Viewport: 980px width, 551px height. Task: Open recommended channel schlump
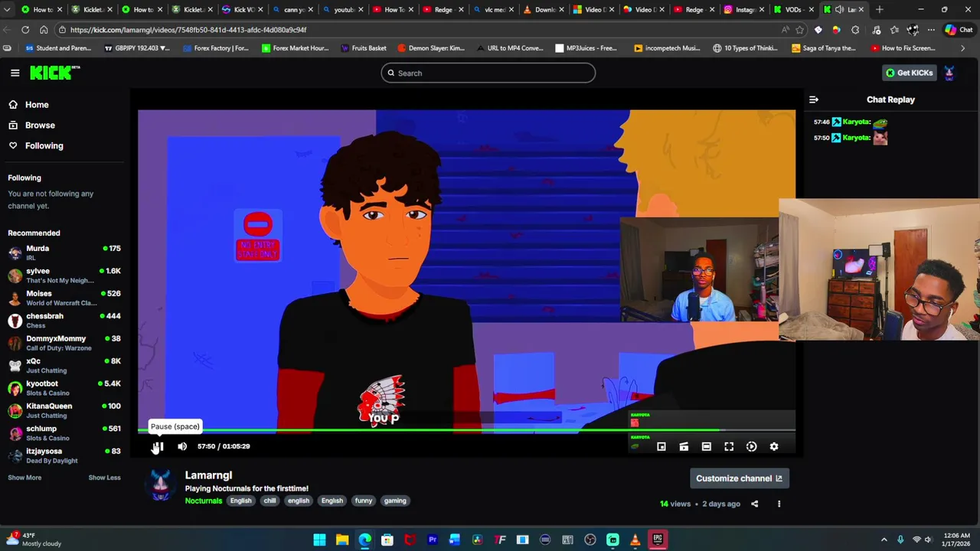tap(64, 433)
